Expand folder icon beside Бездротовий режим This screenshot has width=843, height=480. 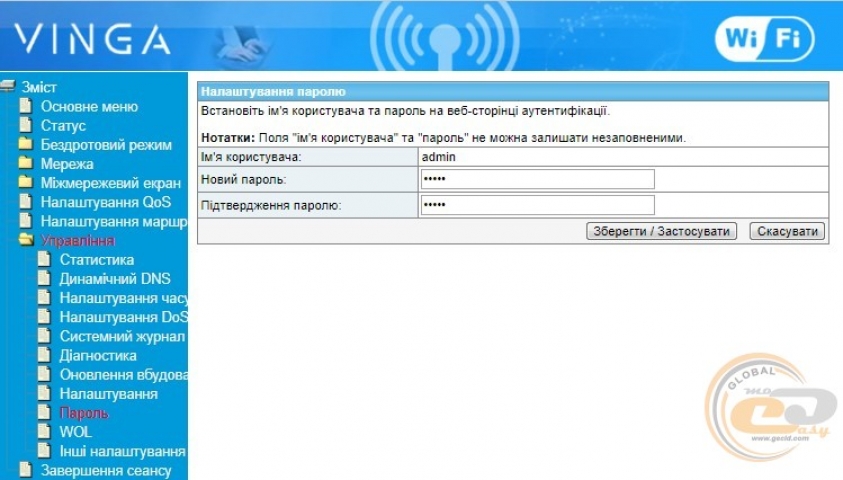tap(26, 144)
